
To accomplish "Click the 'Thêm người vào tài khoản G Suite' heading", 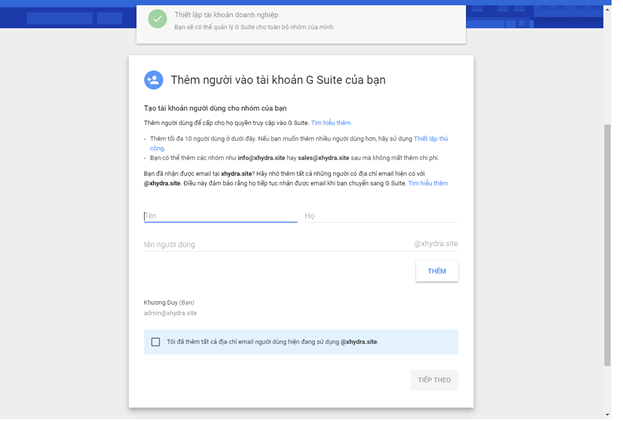I will coord(278,79).
